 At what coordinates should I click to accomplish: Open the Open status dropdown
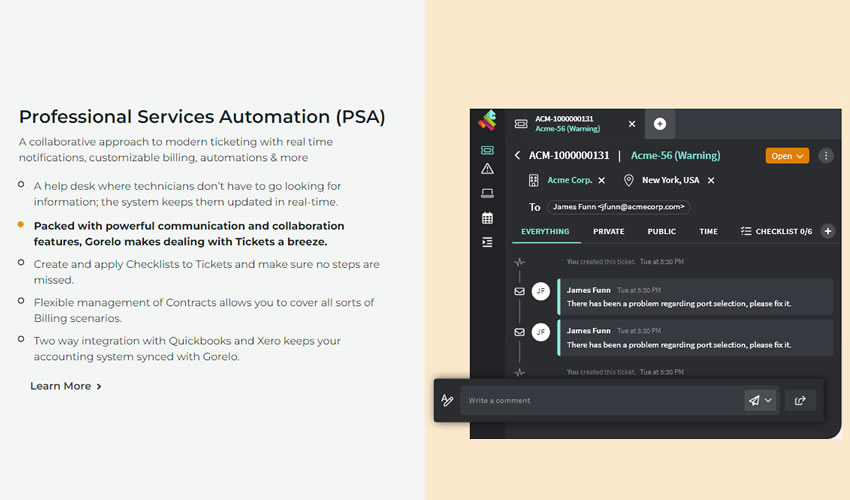pos(787,156)
